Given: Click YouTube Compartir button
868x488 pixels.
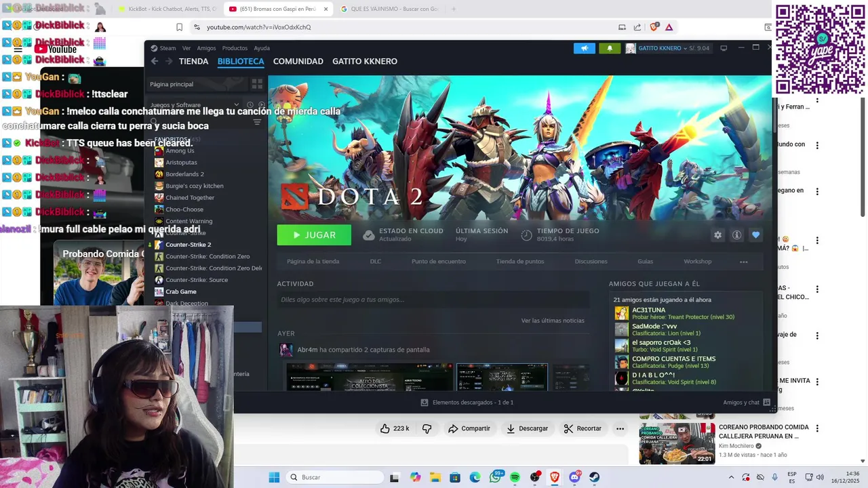Looking at the screenshot, I should tap(469, 428).
